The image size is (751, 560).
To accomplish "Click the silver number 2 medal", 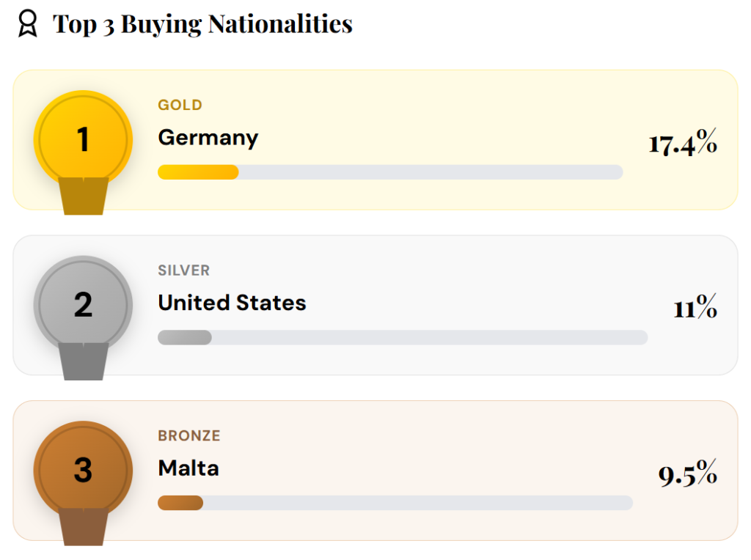I will click(83, 304).
